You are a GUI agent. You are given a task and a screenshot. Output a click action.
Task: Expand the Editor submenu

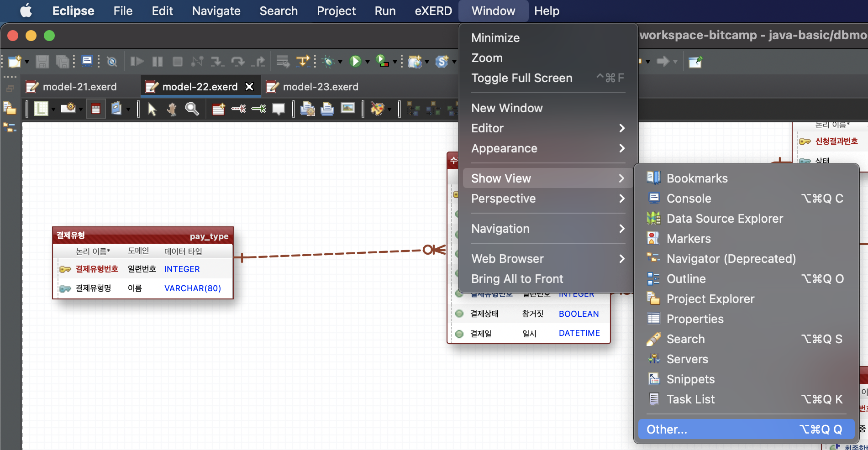548,128
